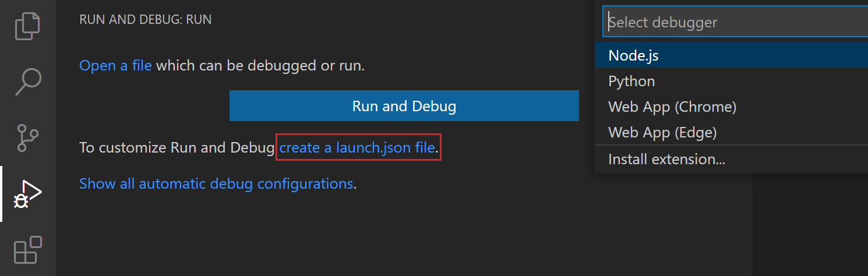Click "create a launch.json file" link
Viewport: 868px width, 276px height.
pos(357,148)
